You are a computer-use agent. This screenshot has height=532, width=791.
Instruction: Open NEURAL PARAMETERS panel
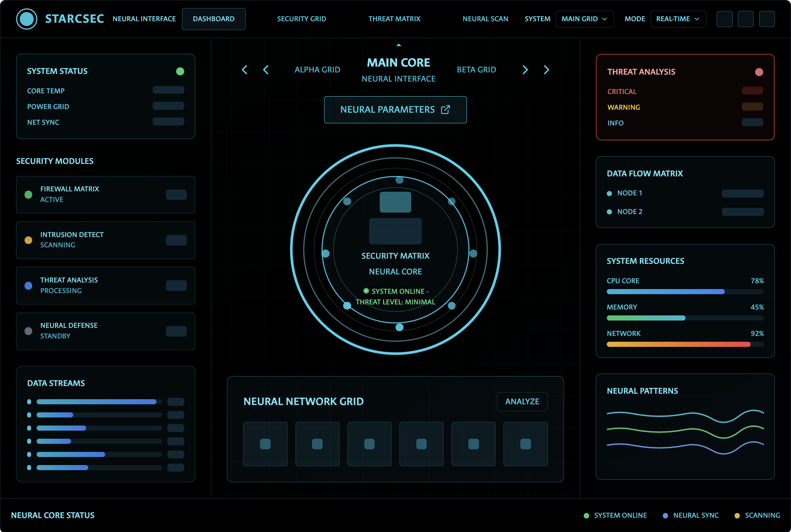tap(395, 110)
